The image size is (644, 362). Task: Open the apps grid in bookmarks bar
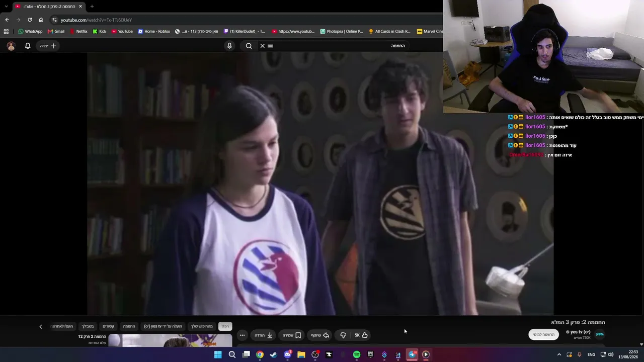6,31
